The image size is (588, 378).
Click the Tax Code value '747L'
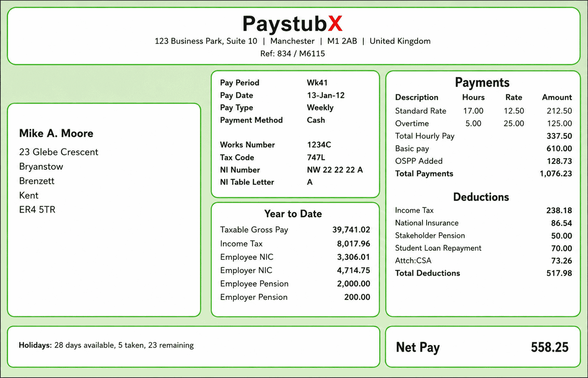pos(316,157)
